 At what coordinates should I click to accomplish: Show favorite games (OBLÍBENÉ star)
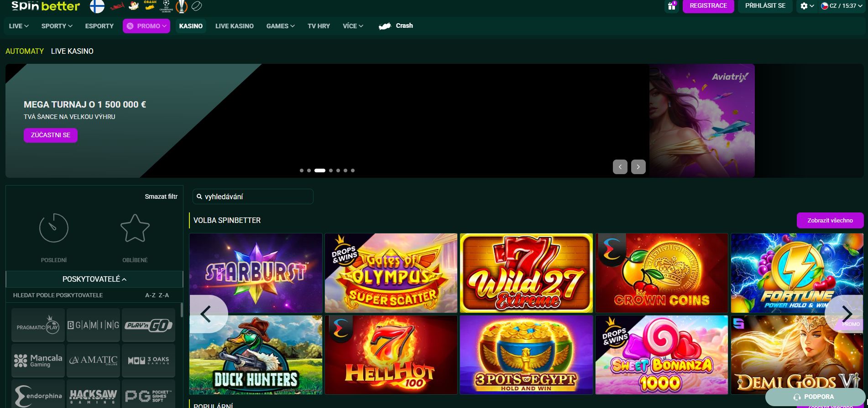point(135,238)
